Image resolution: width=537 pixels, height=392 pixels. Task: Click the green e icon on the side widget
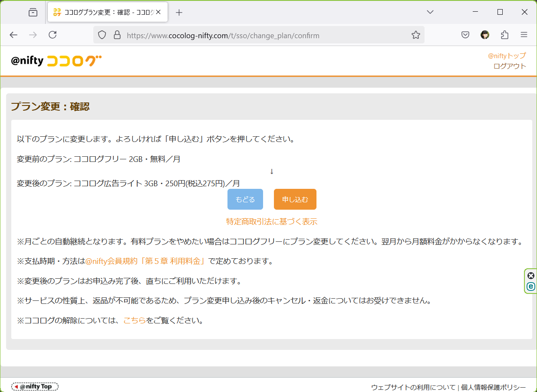tap(530, 287)
